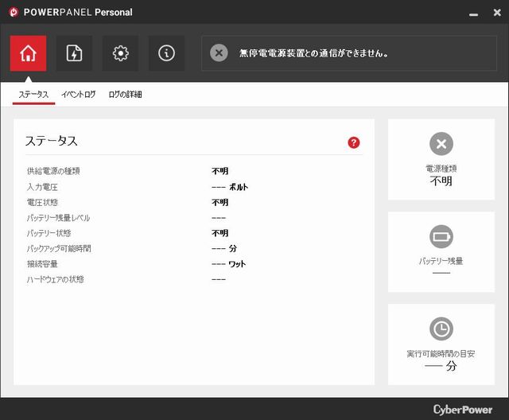Open the settings gear section
Viewport: 509px width, 420px height.
(120, 53)
